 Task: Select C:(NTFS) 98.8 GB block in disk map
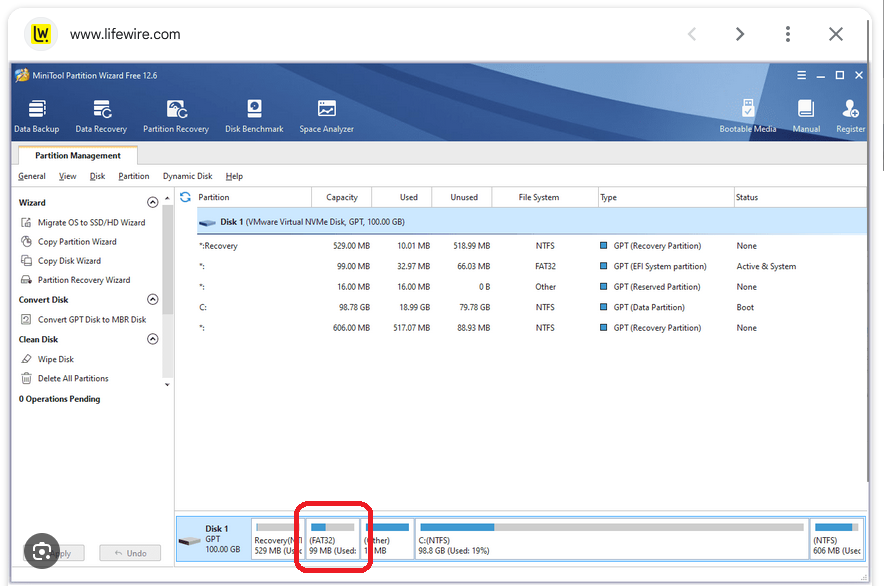(612, 539)
